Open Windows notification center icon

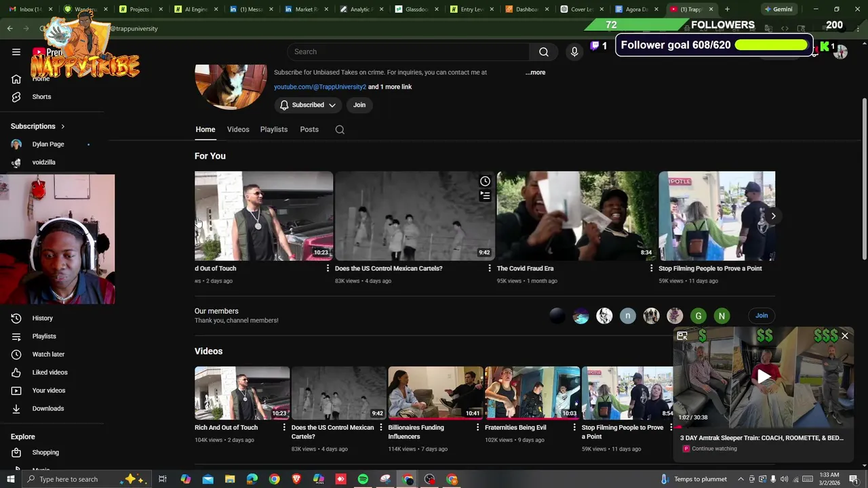click(x=854, y=479)
